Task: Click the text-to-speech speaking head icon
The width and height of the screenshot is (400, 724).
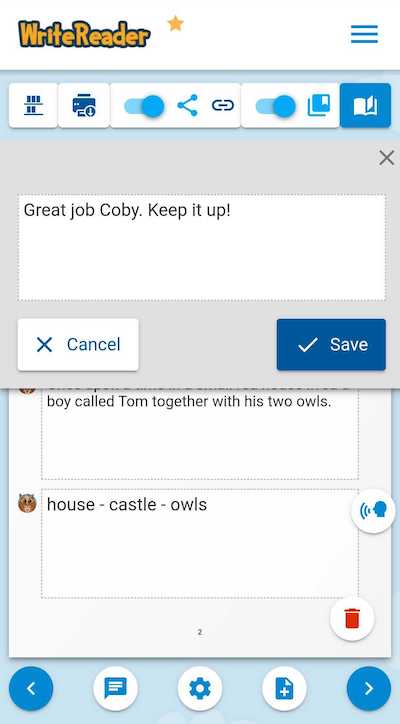Action: pos(373,511)
